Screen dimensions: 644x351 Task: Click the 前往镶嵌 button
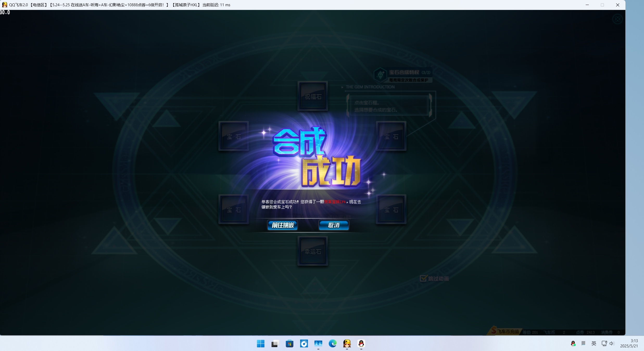tap(282, 225)
